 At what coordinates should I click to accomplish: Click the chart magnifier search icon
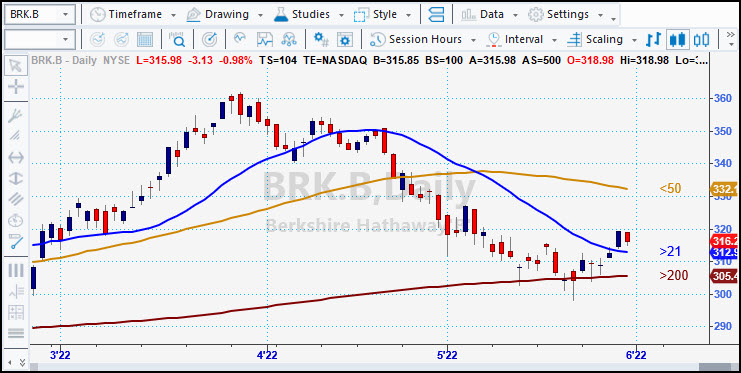pos(178,39)
